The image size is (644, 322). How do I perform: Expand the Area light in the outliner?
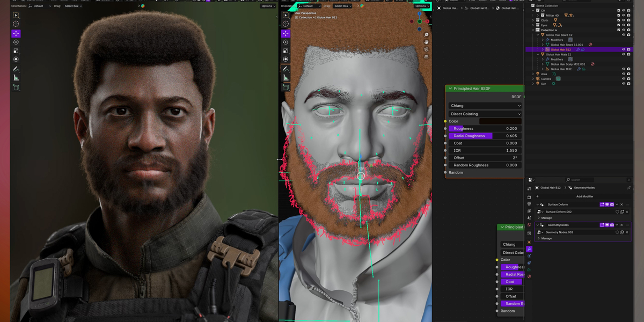(x=533, y=74)
